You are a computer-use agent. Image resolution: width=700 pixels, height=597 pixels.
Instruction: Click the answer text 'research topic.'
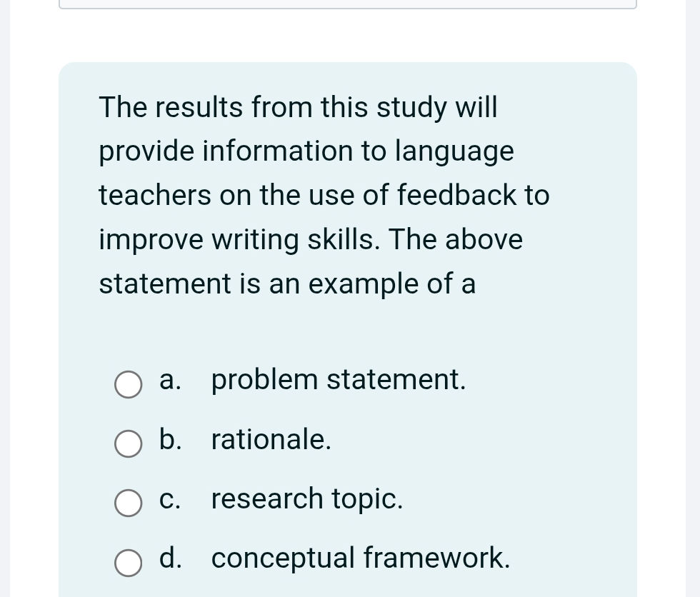tap(307, 499)
